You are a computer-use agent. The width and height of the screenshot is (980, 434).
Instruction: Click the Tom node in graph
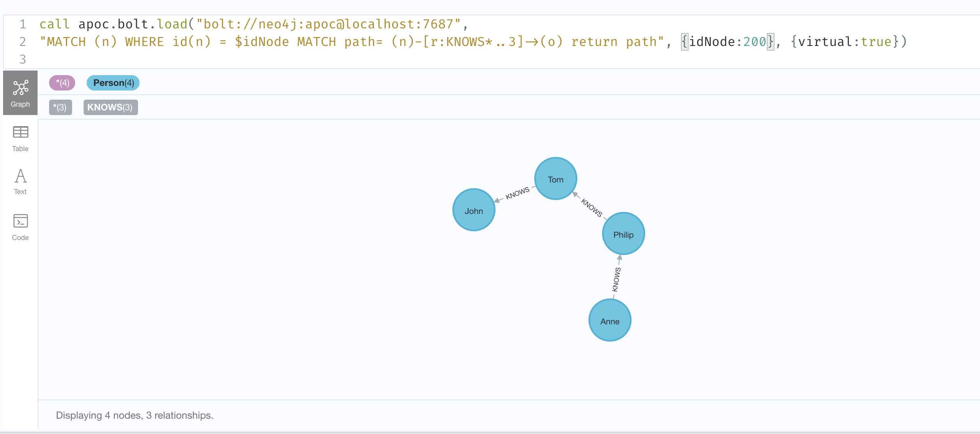(556, 179)
